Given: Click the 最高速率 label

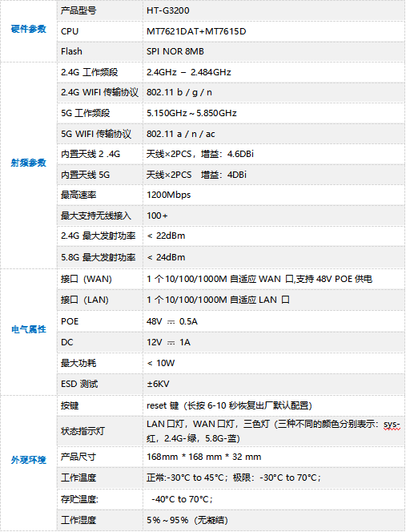Looking at the screenshot, I should point(78,195).
